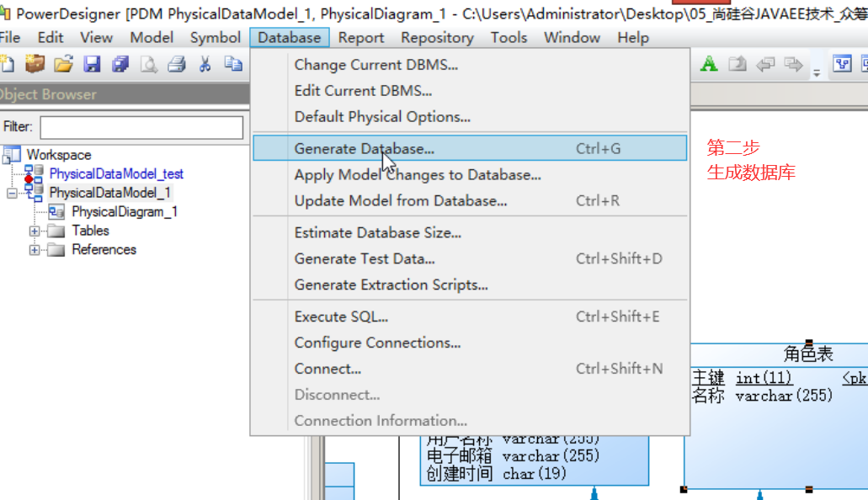Click the right-pointing forward arrow toolbar icon
868x500 pixels.
(x=793, y=64)
